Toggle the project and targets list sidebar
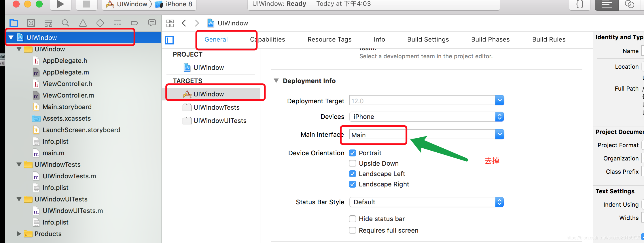644x243 pixels. (169, 40)
